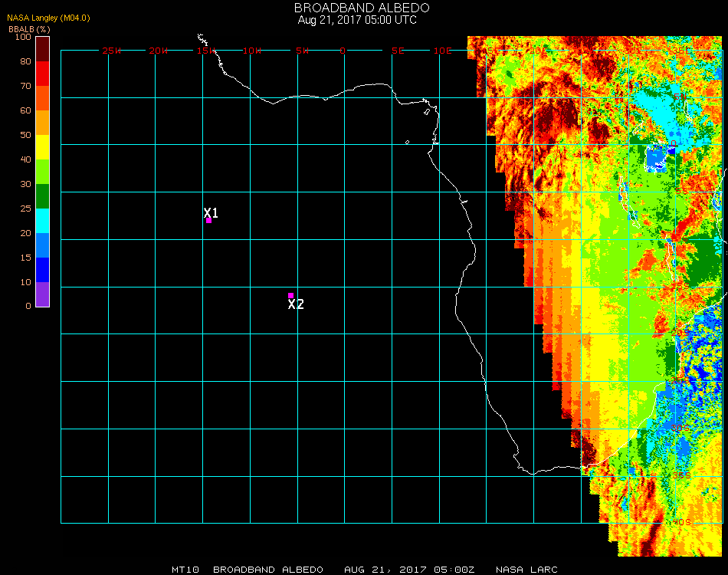
Task: Click the 5W longitude label
Action: coord(302,51)
